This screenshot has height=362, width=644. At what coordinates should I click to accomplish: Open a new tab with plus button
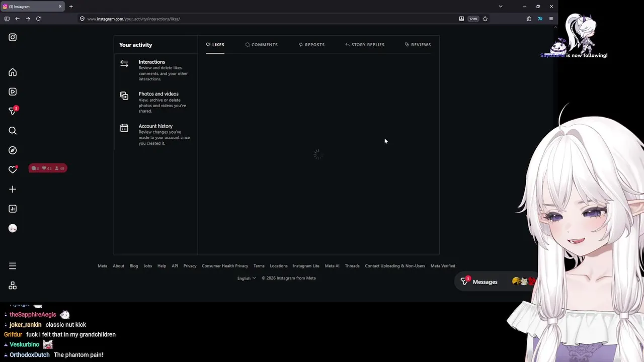71,7
